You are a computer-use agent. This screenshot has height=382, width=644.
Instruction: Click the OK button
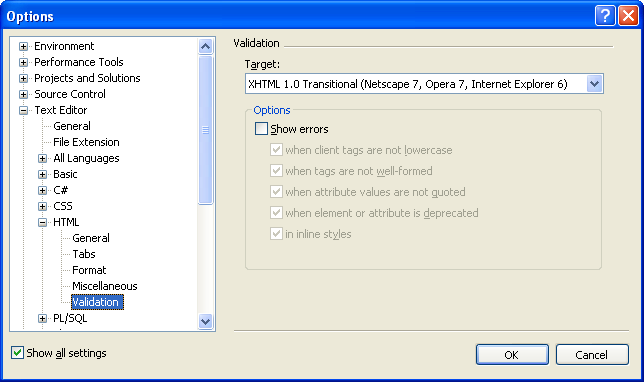[512, 355]
